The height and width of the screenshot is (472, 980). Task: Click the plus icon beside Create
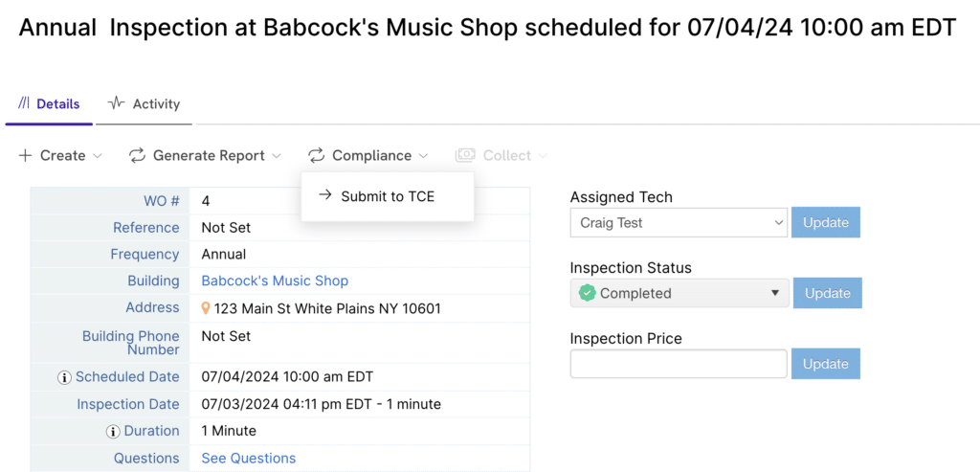click(25, 156)
